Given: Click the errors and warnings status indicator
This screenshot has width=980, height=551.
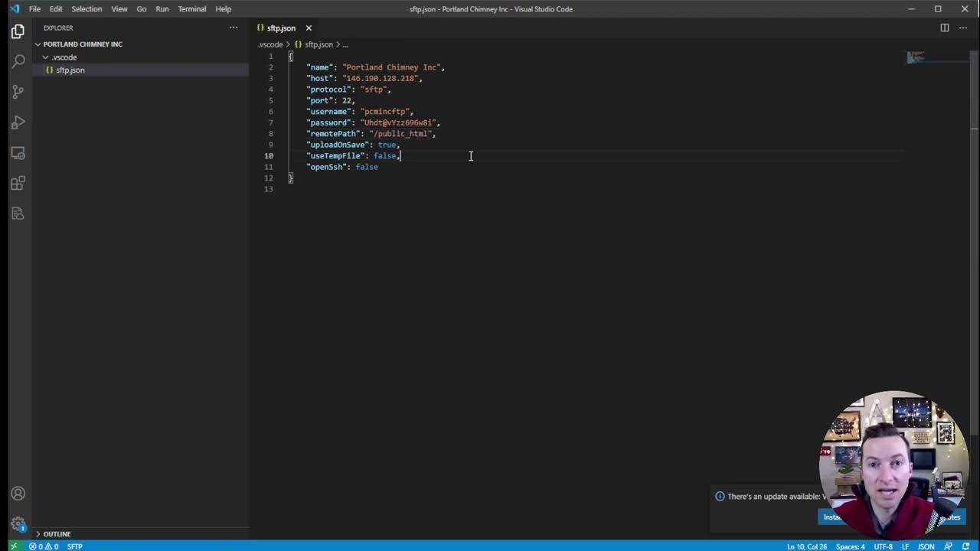Looking at the screenshot, I should click(44, 546).
